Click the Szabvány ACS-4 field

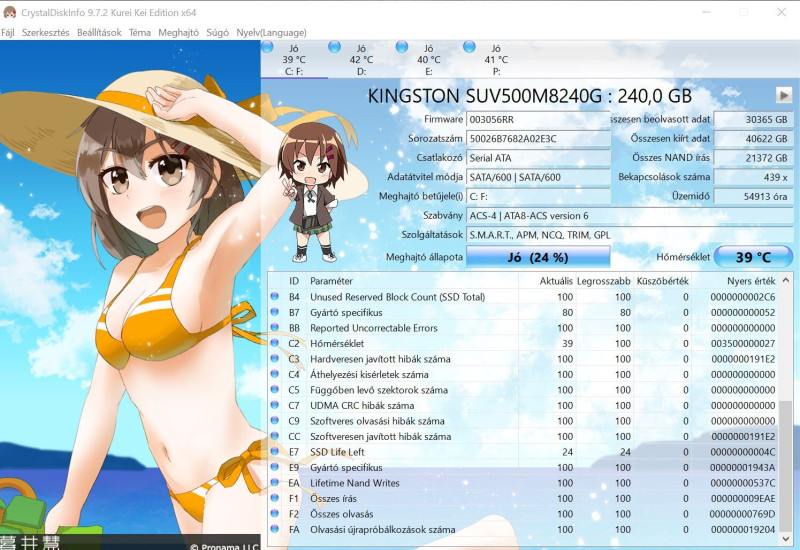[630, 216]
